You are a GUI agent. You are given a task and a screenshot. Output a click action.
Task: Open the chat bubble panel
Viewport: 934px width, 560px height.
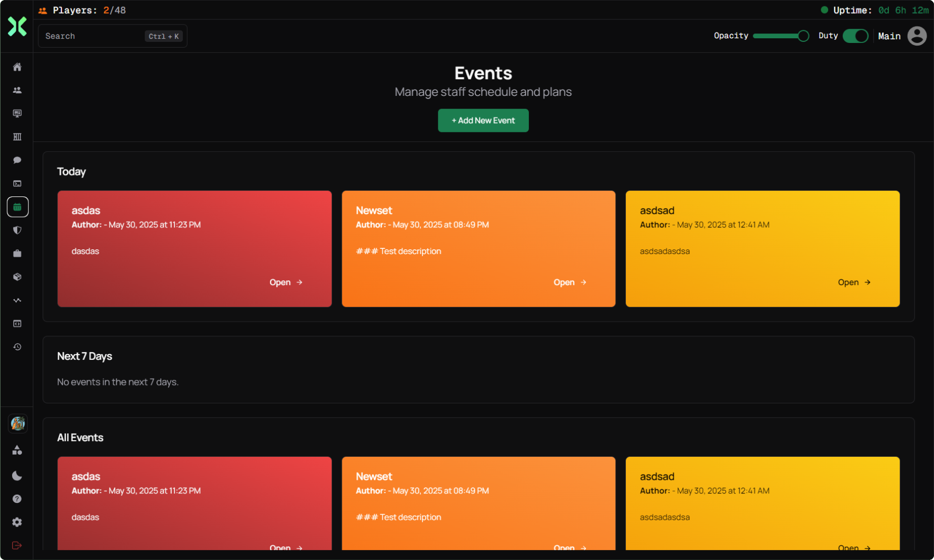point(17,160)
